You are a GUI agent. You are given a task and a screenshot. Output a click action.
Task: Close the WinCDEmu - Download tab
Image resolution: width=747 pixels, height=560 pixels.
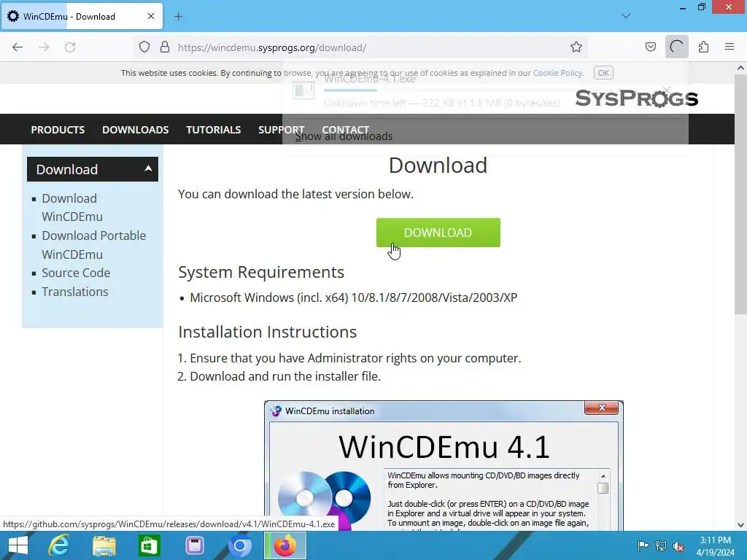[151, 16]
